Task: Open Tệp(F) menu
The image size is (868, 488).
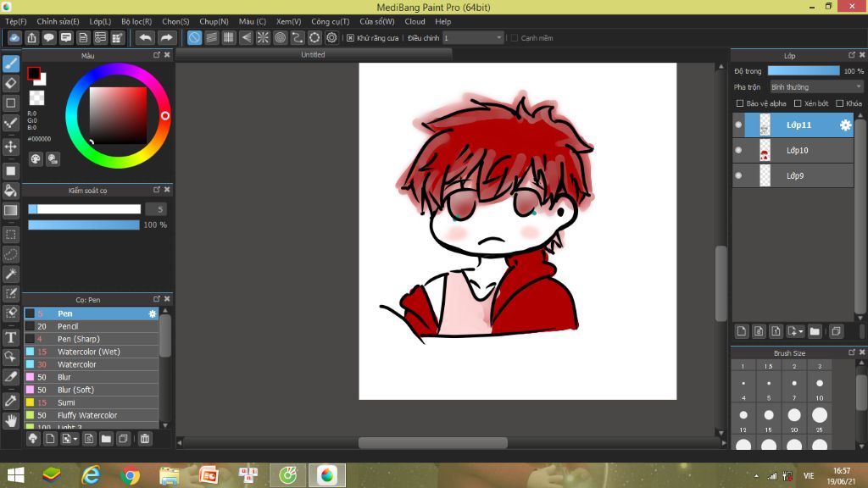Action: pyautogui.click(x=15, y=21)
